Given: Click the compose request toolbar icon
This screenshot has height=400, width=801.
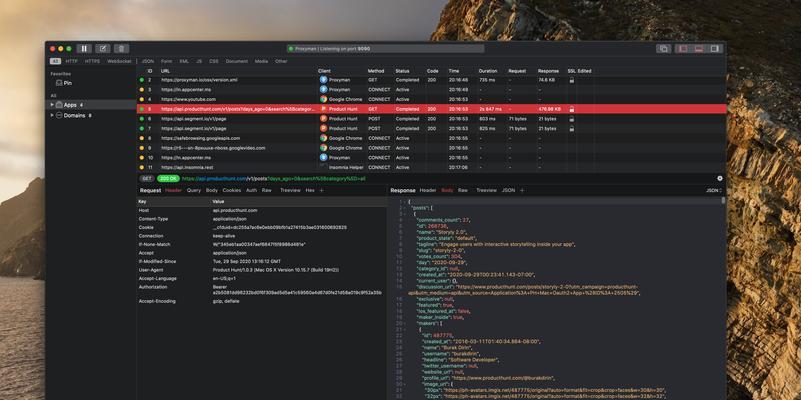Looking at the screenshot, I should [x=103, y=49].
